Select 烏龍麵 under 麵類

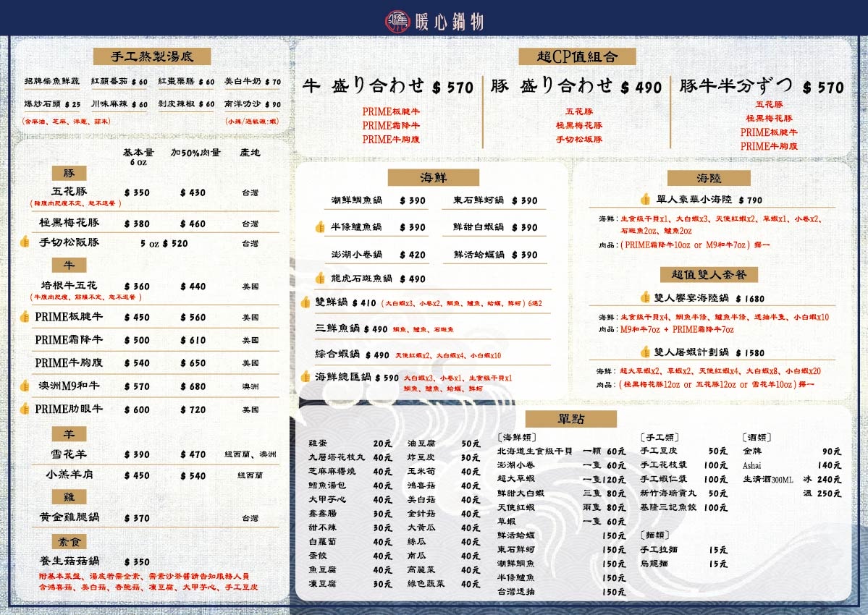pyautogui.click(x=654, y=564)
